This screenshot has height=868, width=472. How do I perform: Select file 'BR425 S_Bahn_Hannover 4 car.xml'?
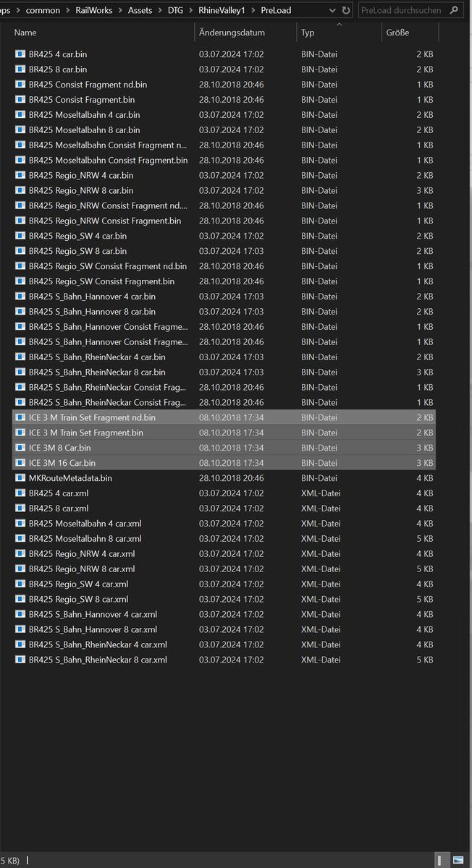click(x=93, y=614)
